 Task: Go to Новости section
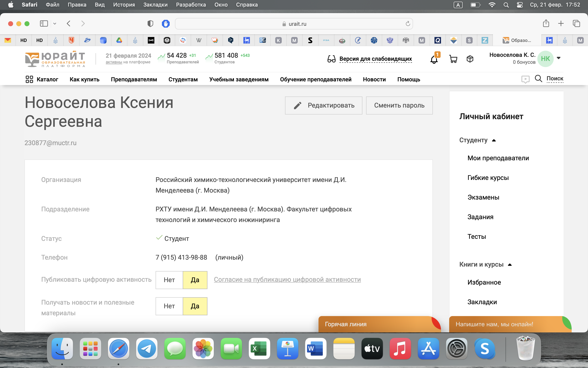(x=374, y=79)
